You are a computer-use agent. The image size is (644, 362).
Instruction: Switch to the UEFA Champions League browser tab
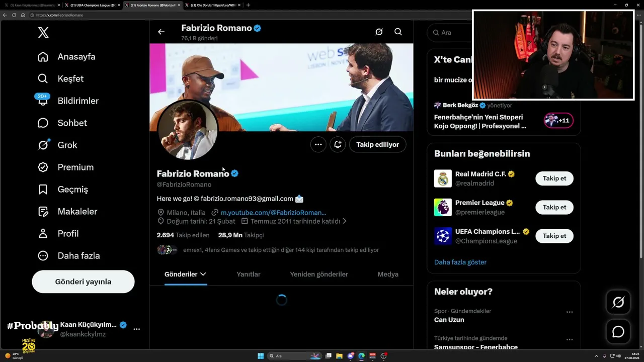tap(92, 5)
